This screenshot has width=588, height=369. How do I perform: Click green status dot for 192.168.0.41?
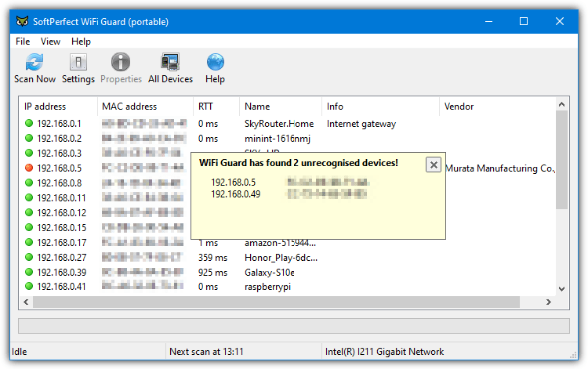[29, 286]
